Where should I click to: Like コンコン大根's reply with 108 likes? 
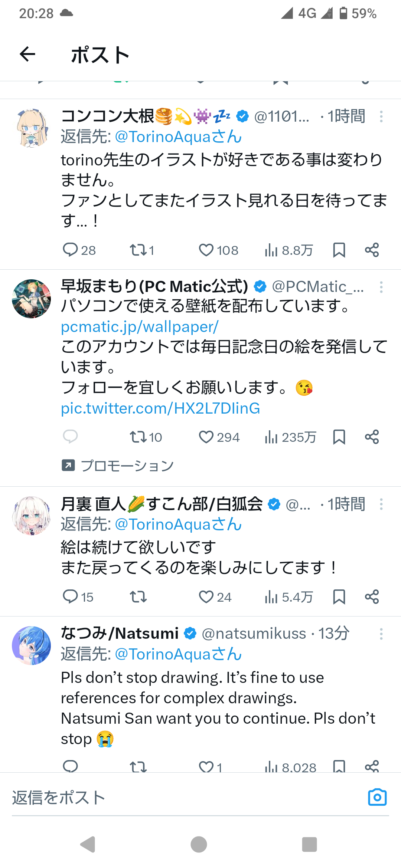coord(218,250)
